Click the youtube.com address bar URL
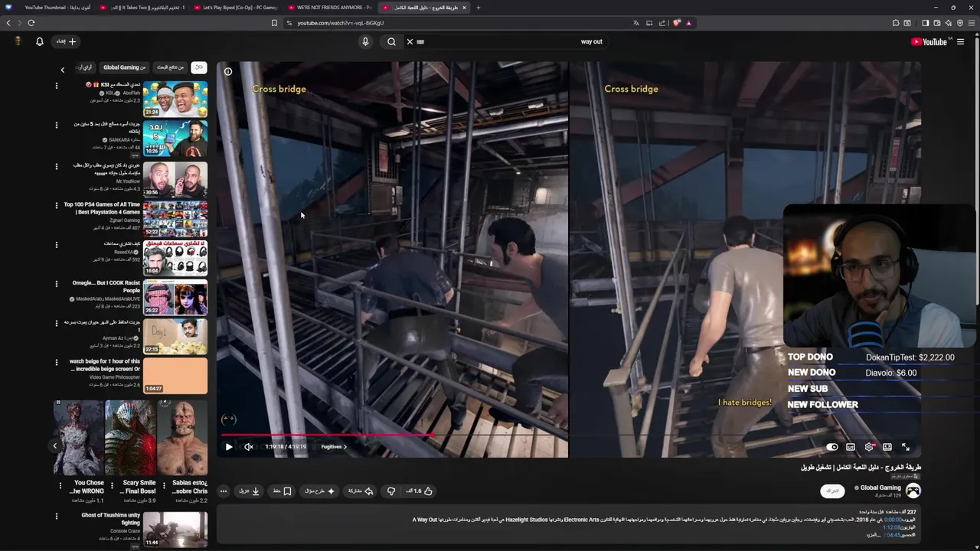 pyautogui.click(x=341, y=23)
